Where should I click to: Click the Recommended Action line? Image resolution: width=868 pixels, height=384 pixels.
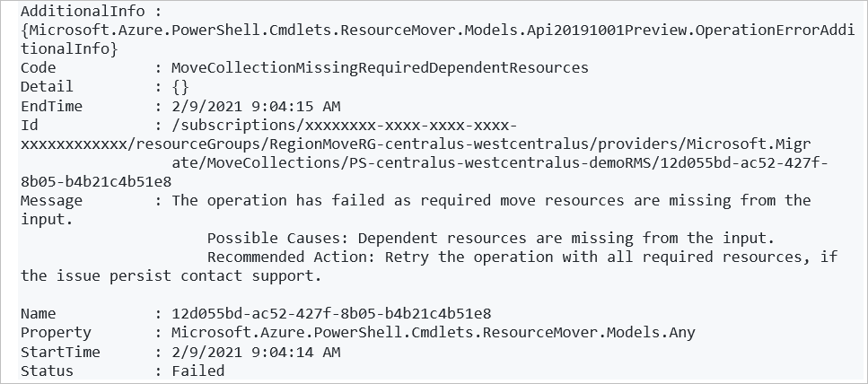522,257
